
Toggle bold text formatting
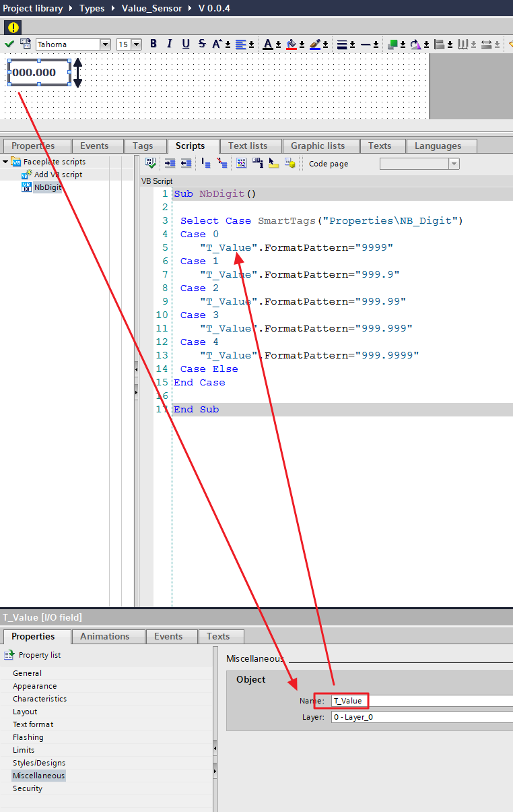click(153, 44)
